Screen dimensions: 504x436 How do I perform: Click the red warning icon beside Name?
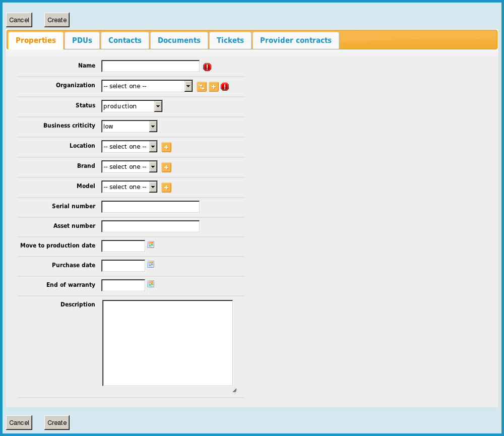click(x=207, y=67)
